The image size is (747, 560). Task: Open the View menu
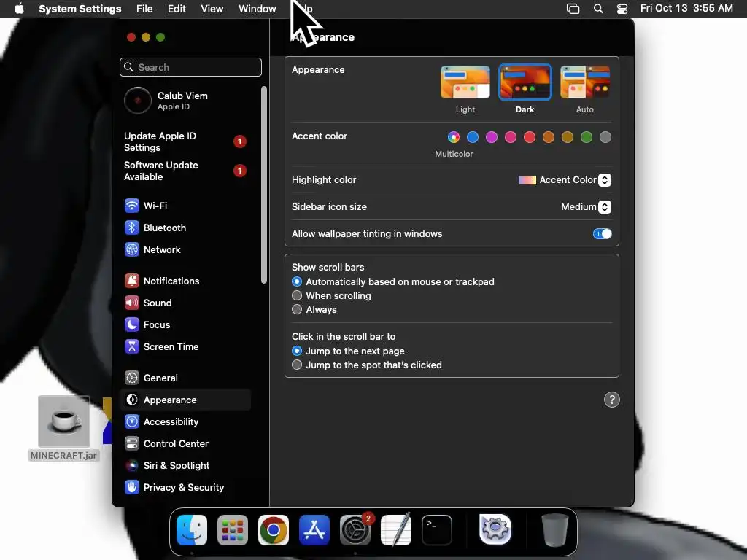click(212, 9)
